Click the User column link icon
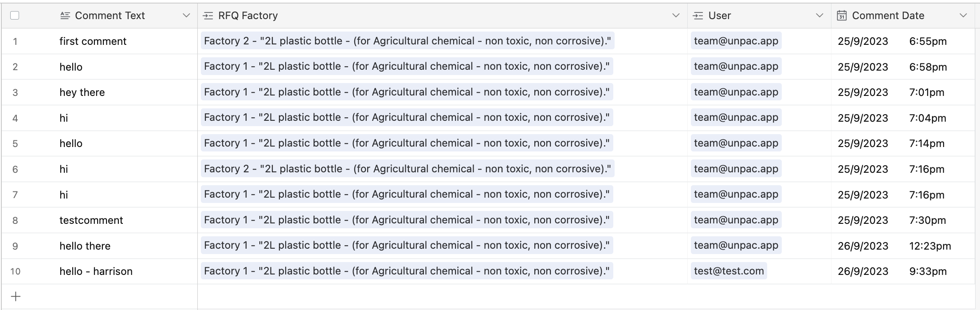 pos(698,16)
